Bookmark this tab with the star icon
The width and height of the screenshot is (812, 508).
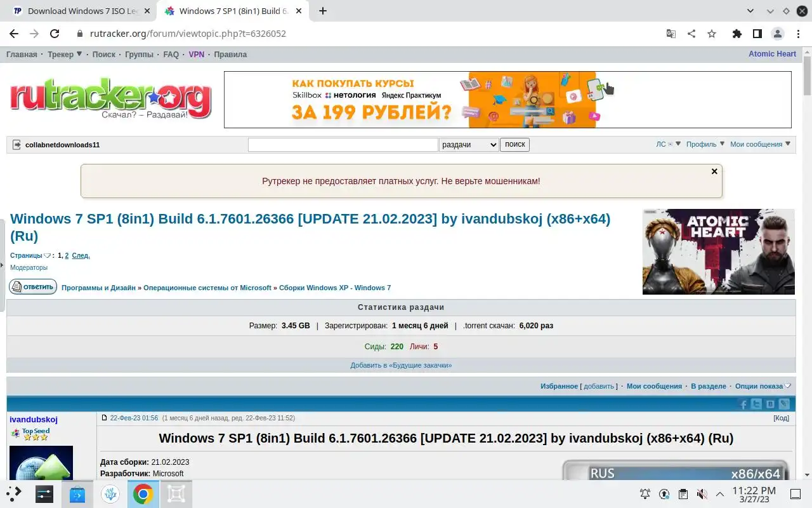712,34
